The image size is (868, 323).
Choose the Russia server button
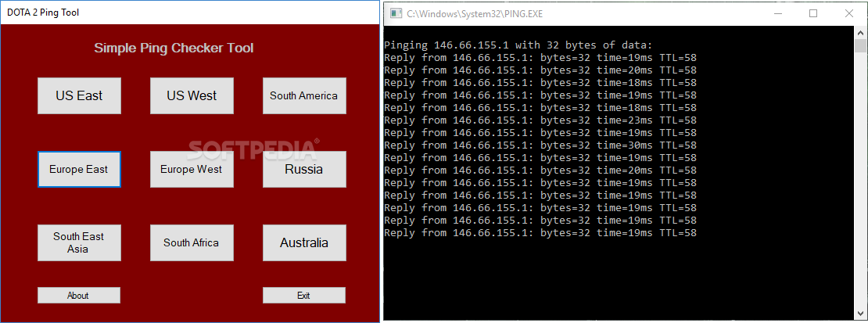(x=304, y=169)
